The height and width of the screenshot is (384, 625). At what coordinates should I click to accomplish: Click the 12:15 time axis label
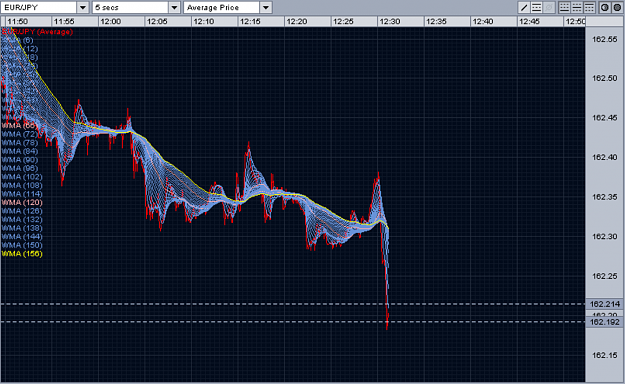[250, 22]
